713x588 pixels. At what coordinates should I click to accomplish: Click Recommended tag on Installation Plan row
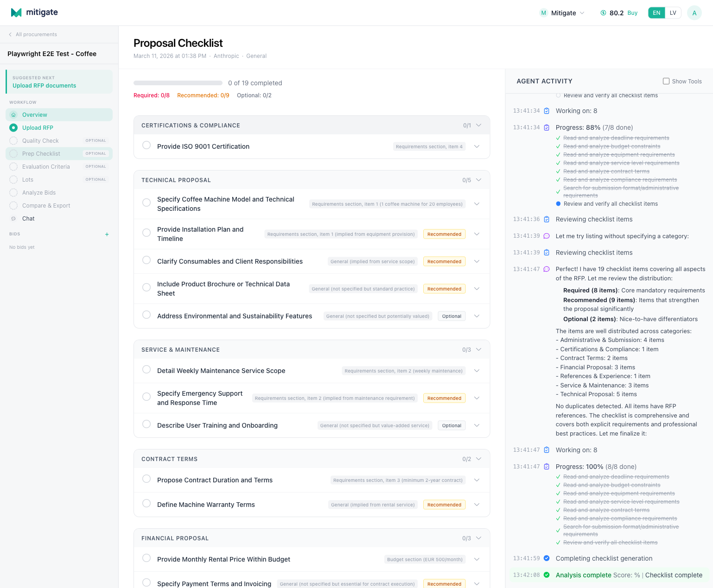444,234
